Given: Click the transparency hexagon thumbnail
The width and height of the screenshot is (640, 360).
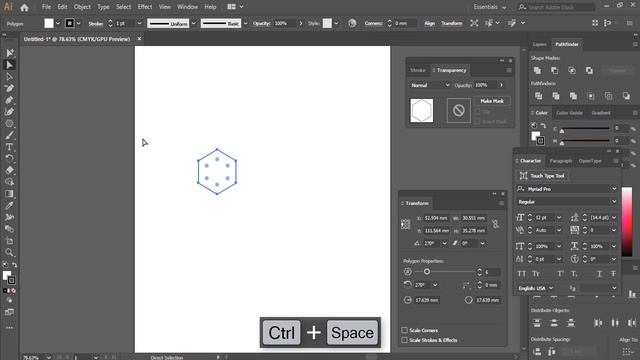Looking at the screenshot, I should click(422, 110).
